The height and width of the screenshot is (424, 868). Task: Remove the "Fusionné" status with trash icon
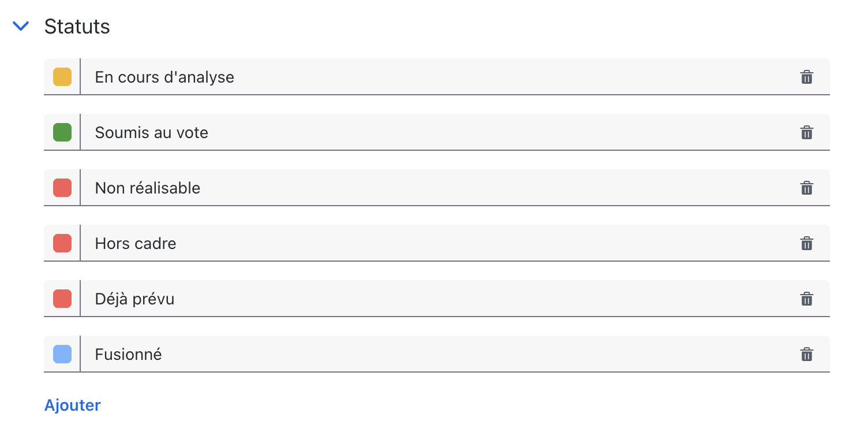pos(806,354)
